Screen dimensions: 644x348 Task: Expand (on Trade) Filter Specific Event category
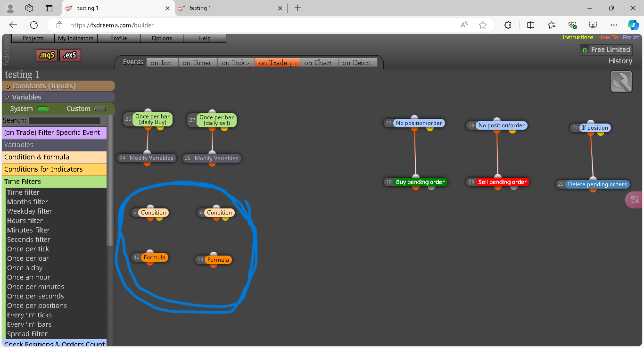click(x=54, y=133)
